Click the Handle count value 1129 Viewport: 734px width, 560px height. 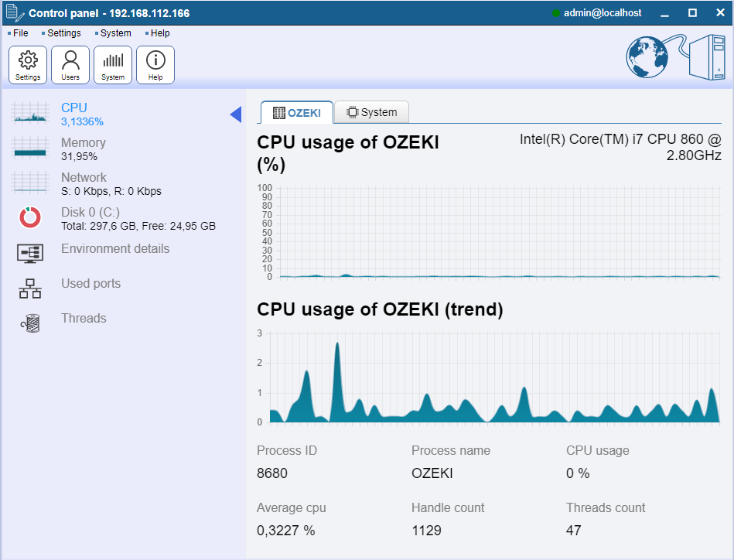pos(426,531)
